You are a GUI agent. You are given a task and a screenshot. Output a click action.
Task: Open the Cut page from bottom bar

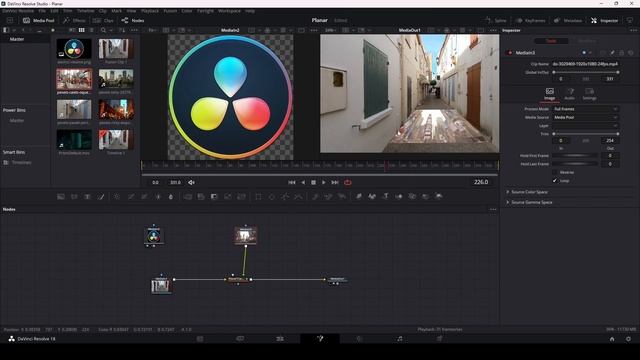click(x=240, y=339)
